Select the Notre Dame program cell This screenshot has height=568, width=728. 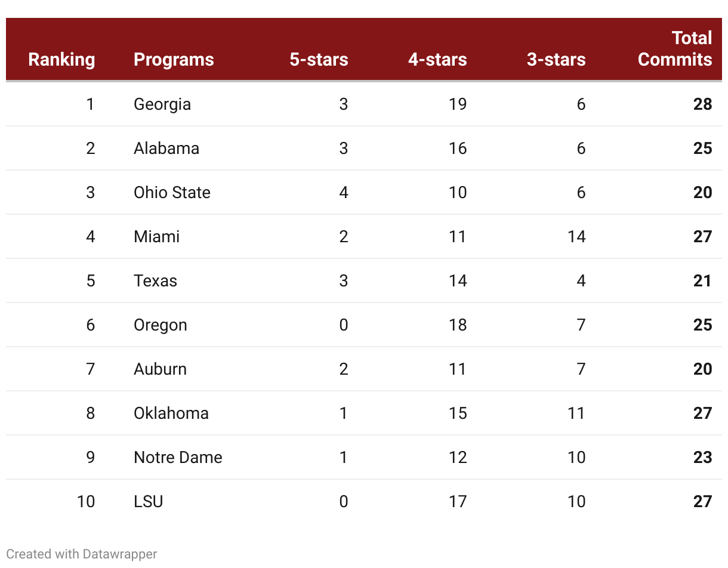coord(178,458)
